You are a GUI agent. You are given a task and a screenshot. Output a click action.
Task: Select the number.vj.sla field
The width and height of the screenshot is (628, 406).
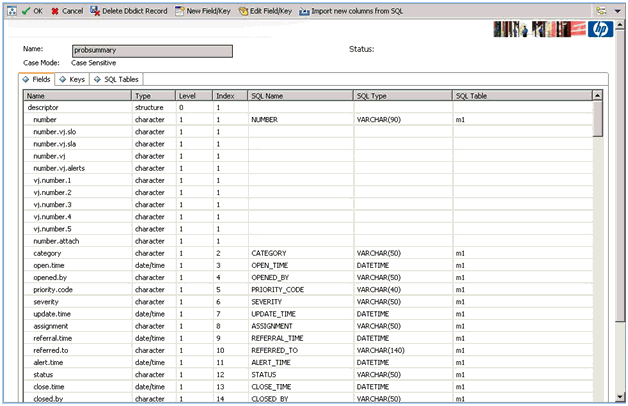click(x=54, y=144)
